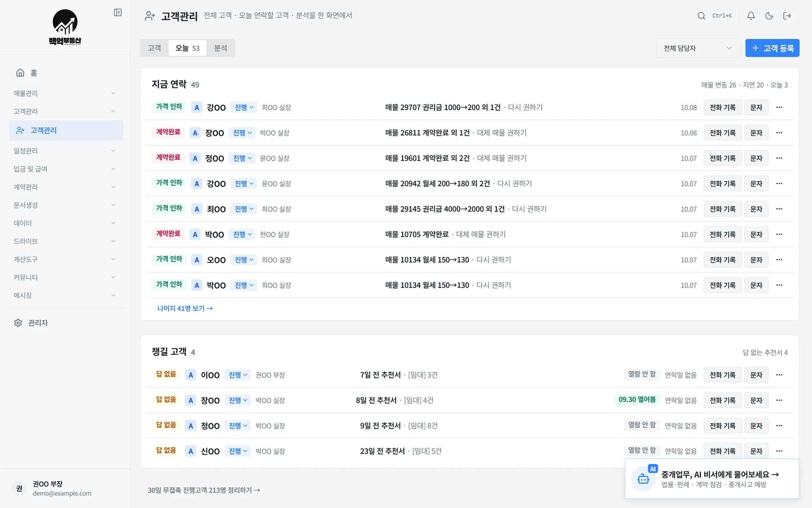The height and width of the screenshot is (508, 812).
Task: Open more options for 신OO 23일 전 추천서 row
Action: (779, 451)
